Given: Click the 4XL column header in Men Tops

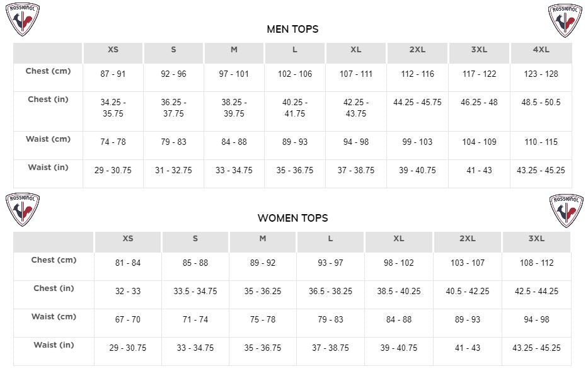Looking at the screenshot, I should point(541,50).
